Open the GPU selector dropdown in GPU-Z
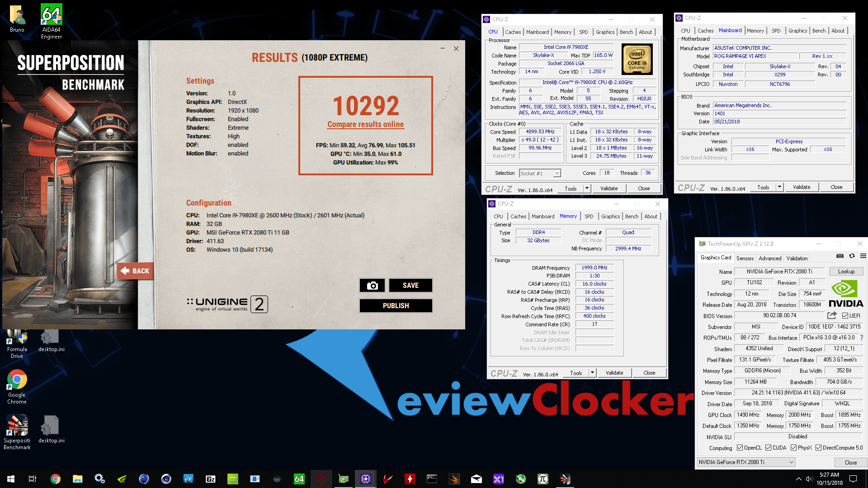 point(746,462)
